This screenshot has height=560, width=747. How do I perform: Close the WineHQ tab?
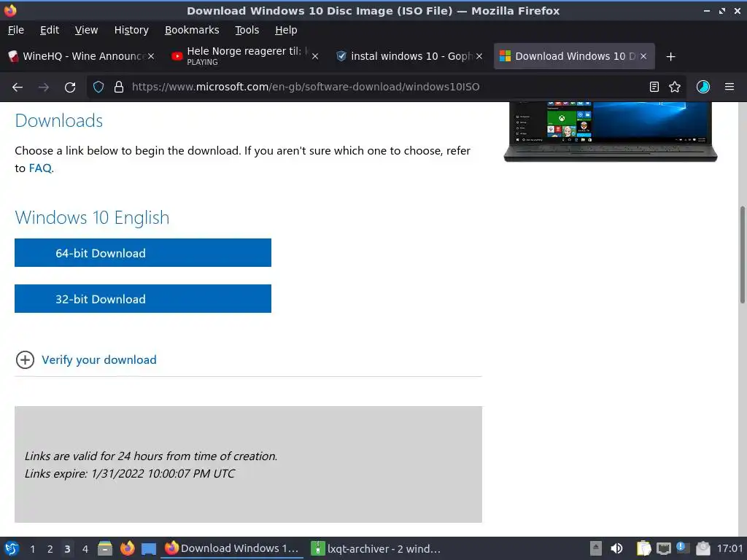151,56
